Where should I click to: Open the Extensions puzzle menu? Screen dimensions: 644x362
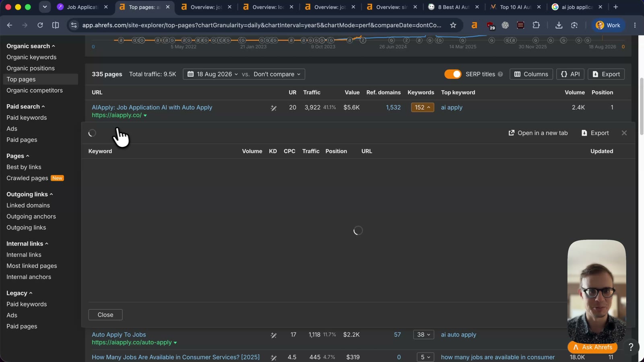[536, 25]
